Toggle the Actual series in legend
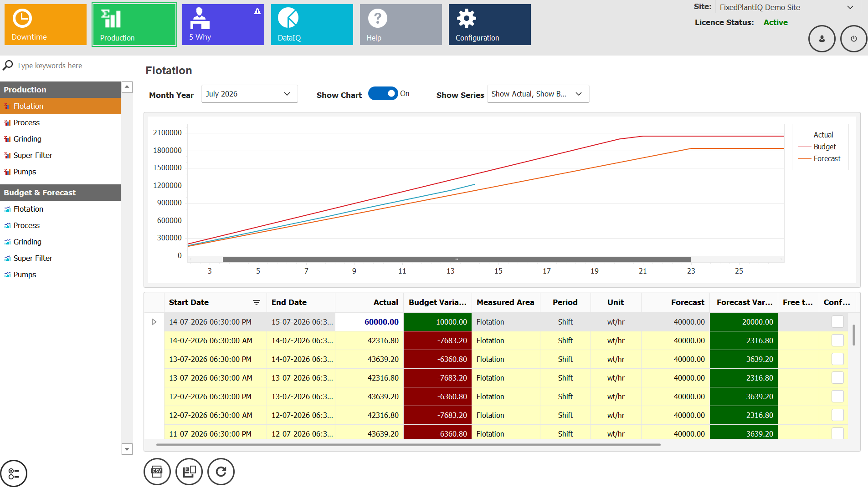Screen dimensions: 868x488 click(x=816, y=135)
